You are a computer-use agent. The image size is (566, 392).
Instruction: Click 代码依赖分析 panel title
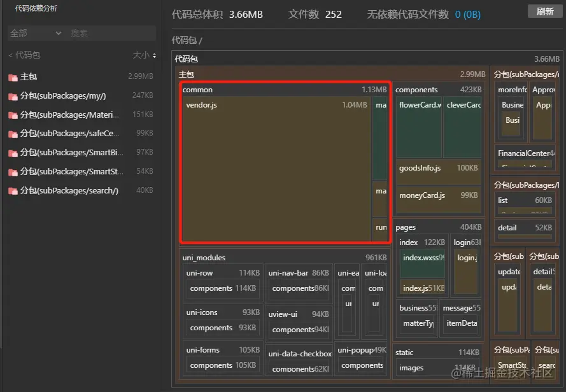(x=36, y=8)
